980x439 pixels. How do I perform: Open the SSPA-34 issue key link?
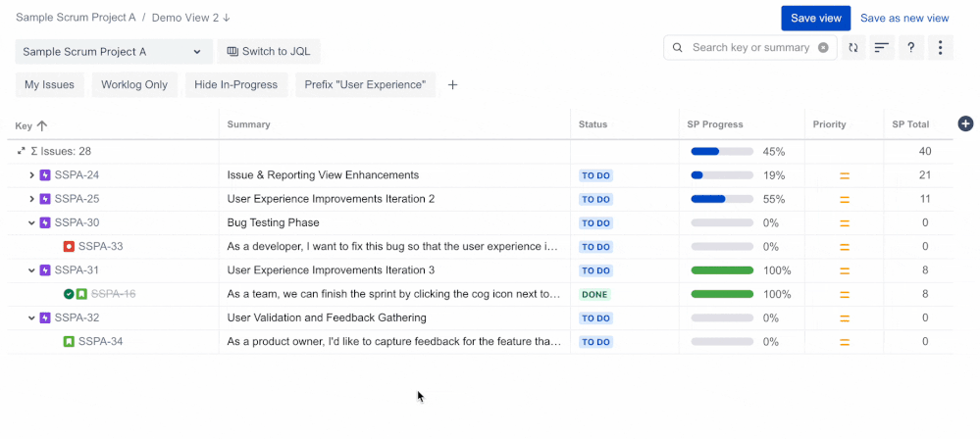point(101,342)
